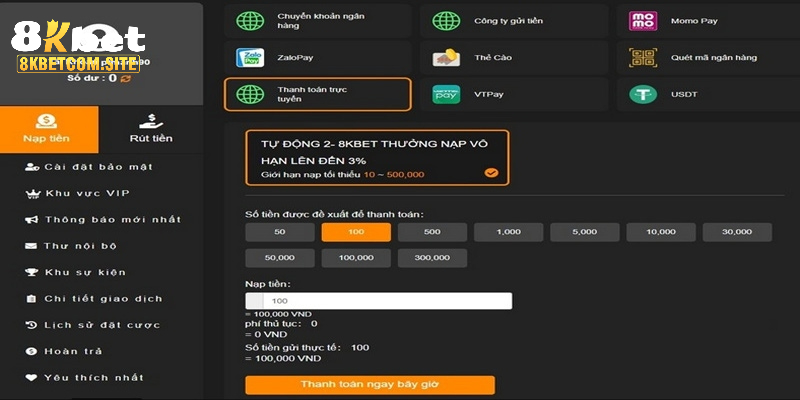Choose the 5,000 suggested amount
800x400 pixels.
point(585,232)
